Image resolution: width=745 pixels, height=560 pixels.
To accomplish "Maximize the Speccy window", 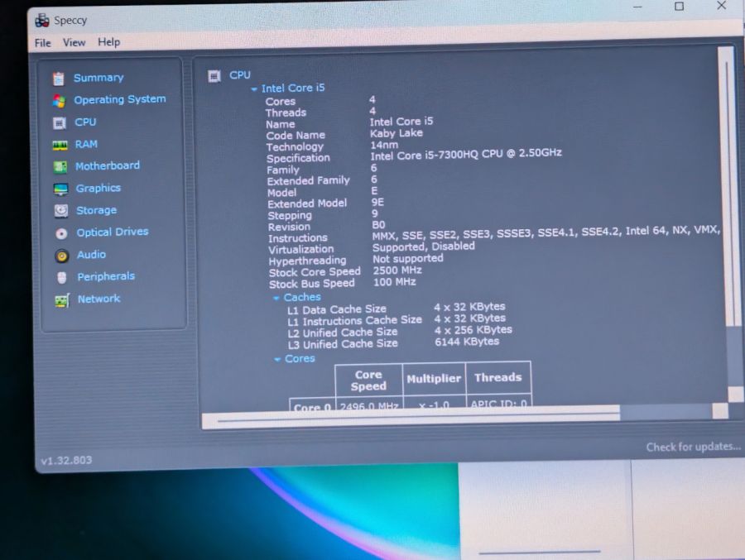I will (x=680, y=6).
